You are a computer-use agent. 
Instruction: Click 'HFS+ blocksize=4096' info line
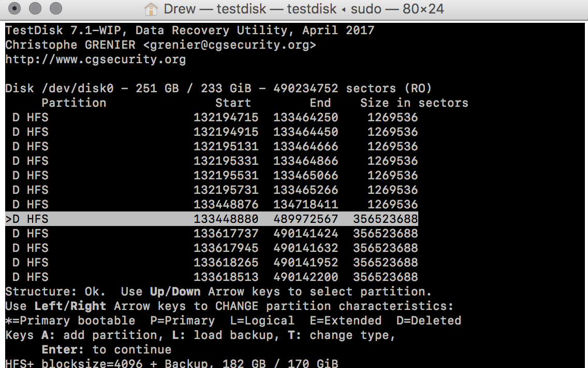click(74, 363)
